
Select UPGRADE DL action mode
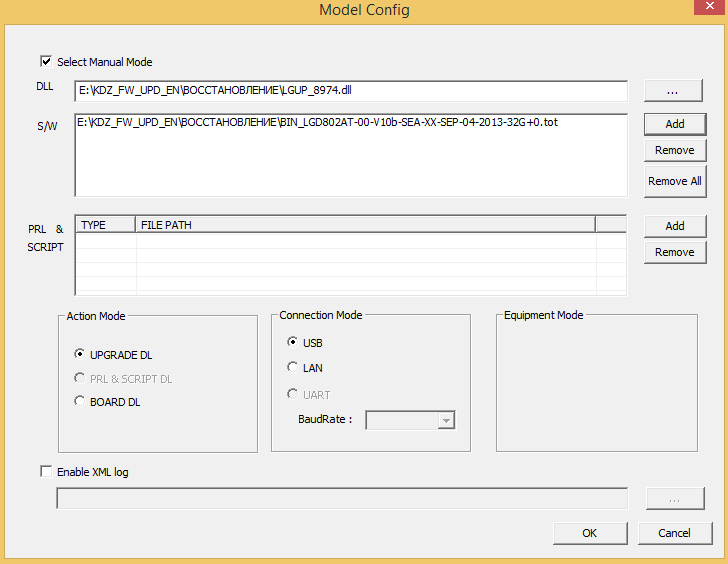point(80,354)
